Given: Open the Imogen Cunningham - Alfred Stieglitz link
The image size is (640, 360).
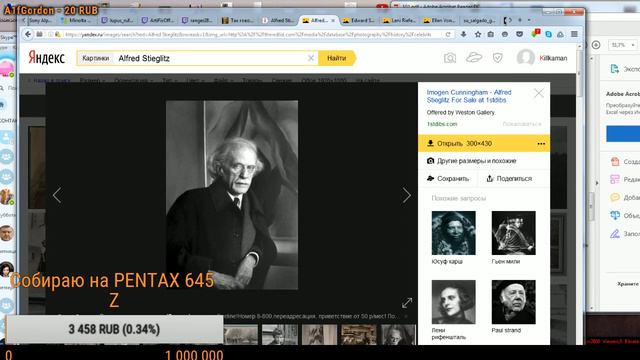Looking at the screenshot, I should [x=469, y=96].
